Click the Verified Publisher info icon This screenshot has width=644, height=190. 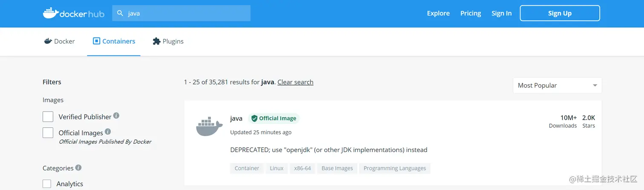[x=116, y=115]
